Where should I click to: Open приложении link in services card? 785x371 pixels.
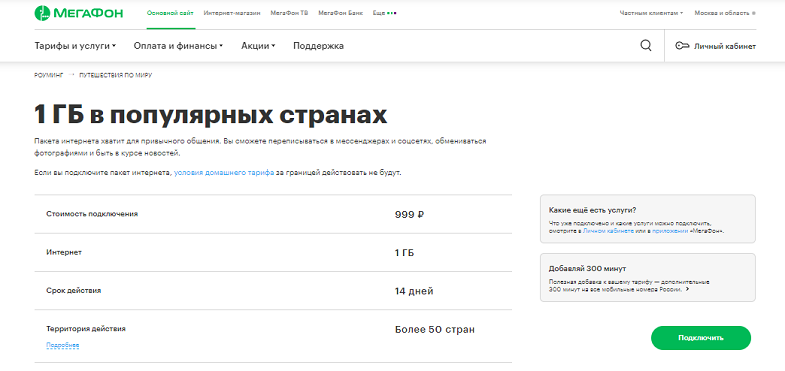[670, 232]
